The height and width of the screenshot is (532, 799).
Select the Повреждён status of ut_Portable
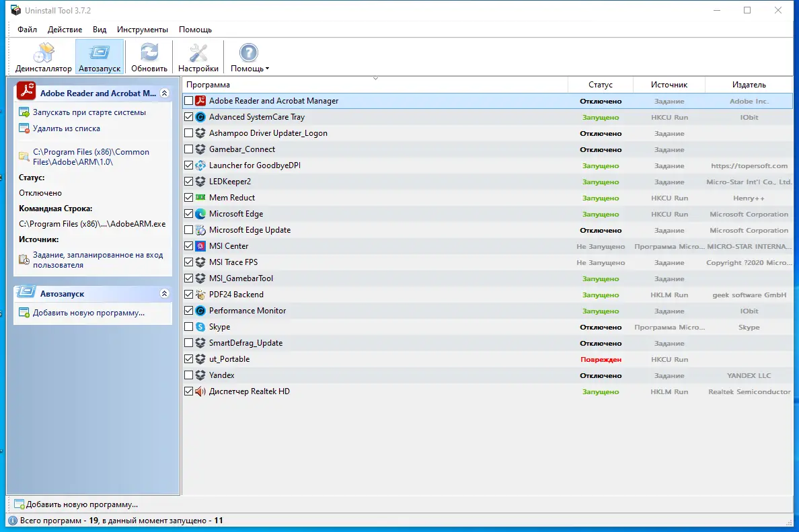(x=601, y=359)
